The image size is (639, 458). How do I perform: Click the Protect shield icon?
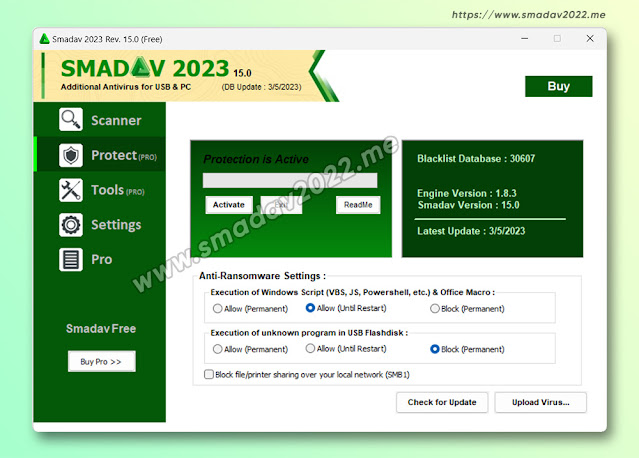[71, 155]
